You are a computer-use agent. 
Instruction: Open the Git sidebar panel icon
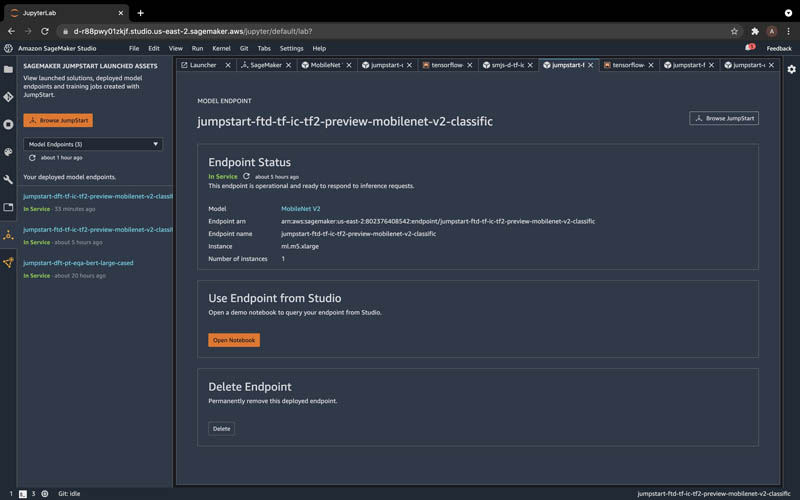(8, 97)
